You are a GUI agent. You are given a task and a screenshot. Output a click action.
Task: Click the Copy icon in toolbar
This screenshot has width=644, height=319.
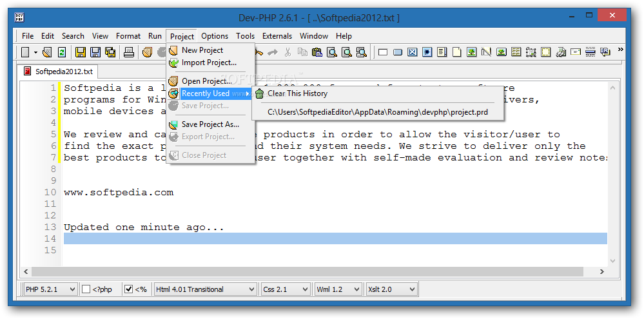(302, 52)
